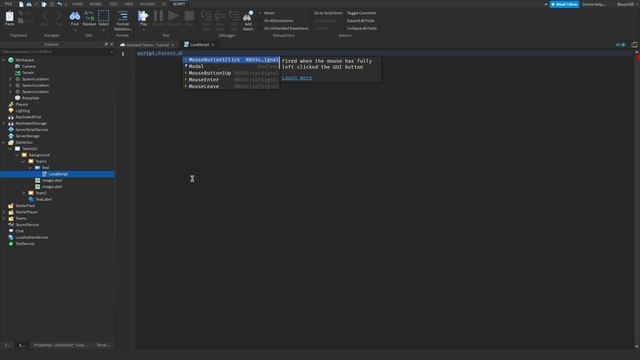640x360 pixels.
Task: Collapse the Red button node
Action: pos(30,168)
